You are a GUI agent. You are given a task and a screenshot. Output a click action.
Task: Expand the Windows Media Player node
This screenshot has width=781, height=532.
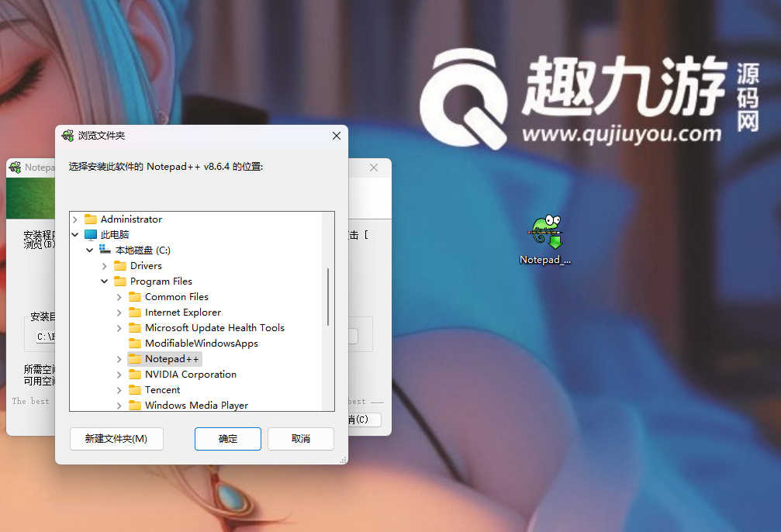click(119, 405)
